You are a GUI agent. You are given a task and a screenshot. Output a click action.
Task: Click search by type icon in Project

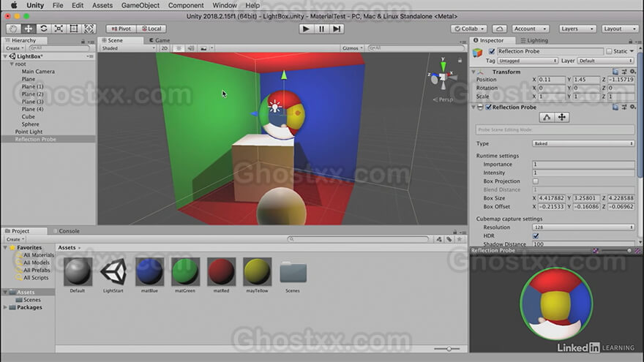(439, 239)
